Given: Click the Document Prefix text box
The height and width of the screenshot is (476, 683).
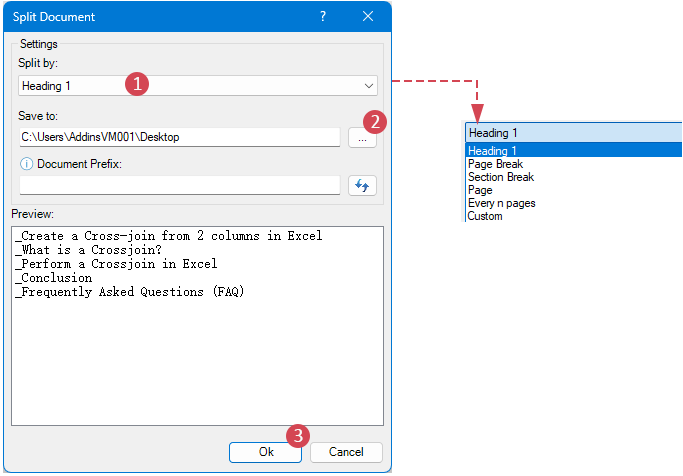Looking at the screenshot, I should pyautogui.click(x=180, y=185).
